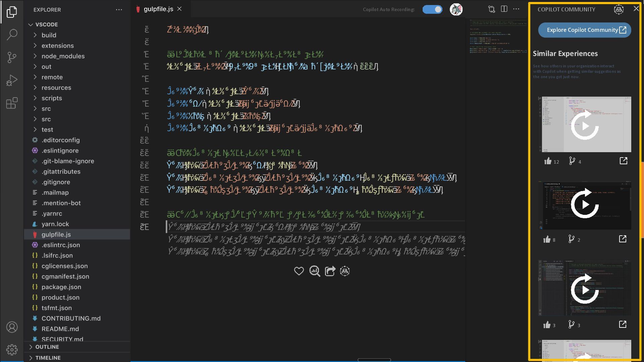Click the share icon below suggestion

pyautogui.click(x=330, y=271)
